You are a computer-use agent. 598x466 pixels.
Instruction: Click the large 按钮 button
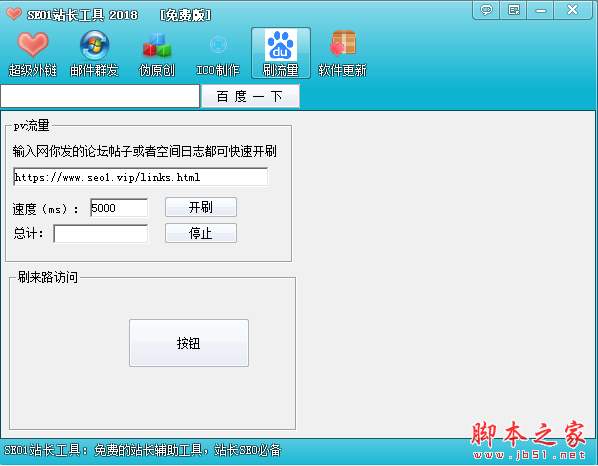(x=189, y=343)
